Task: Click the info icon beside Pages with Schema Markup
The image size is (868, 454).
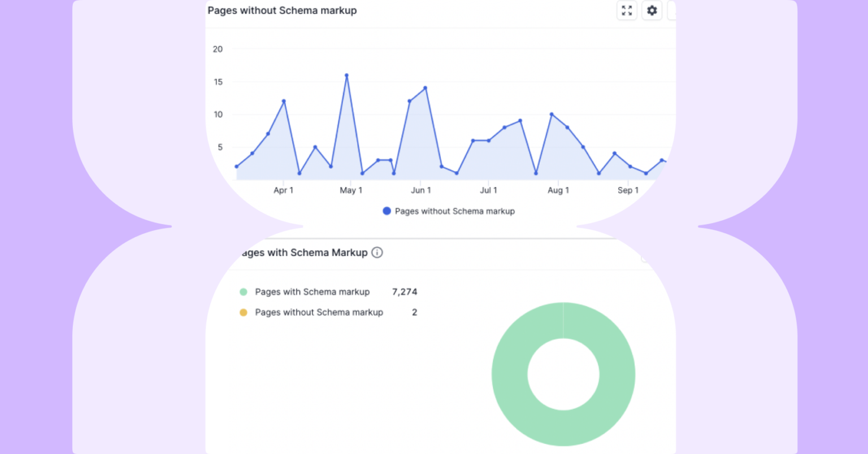Action: click(x=377, y=252)
